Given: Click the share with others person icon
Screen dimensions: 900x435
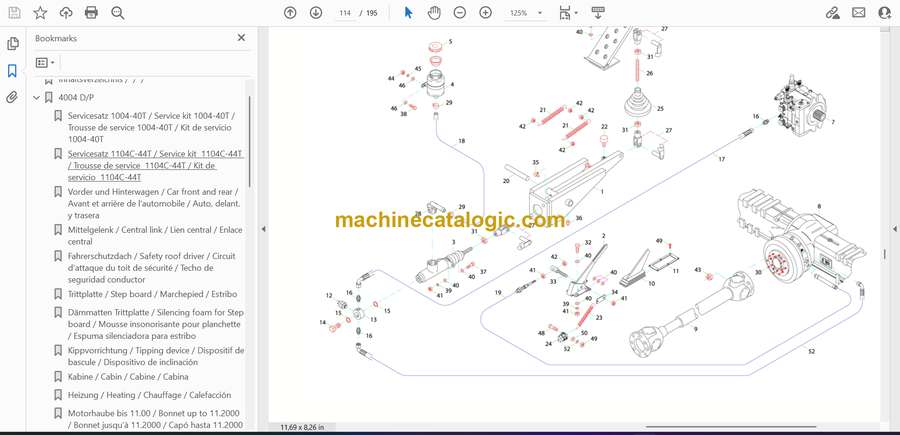Looking at the screenshot, I should point(885,13).
